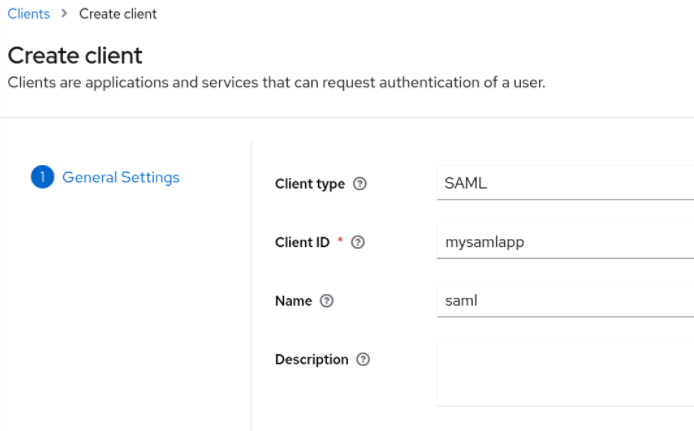Click the step 1 number circle
The height and width of the screenshot is (431, 694).
[41, 178]
